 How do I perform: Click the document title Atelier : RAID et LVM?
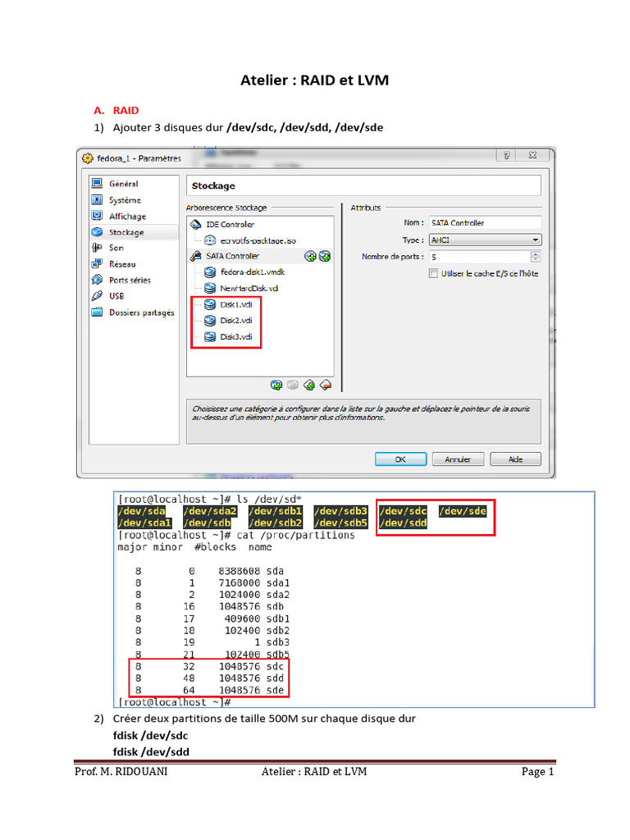click(314, 80)
